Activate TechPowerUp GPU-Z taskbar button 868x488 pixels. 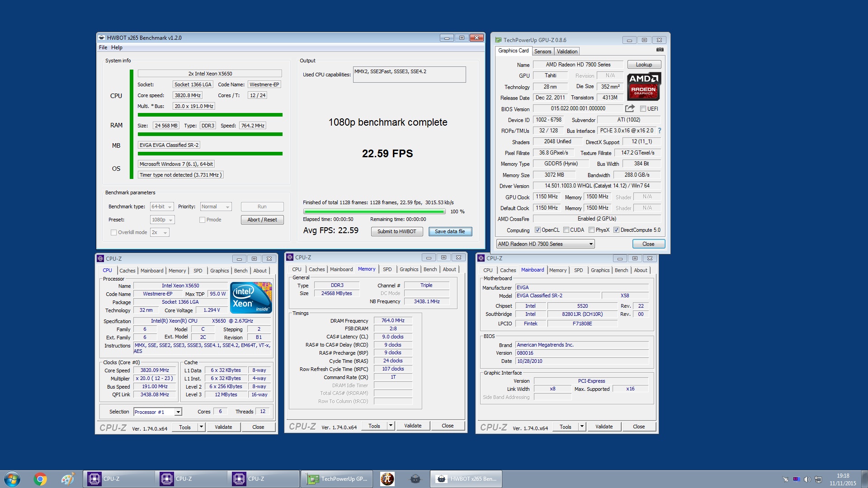[x=337, y=479]
